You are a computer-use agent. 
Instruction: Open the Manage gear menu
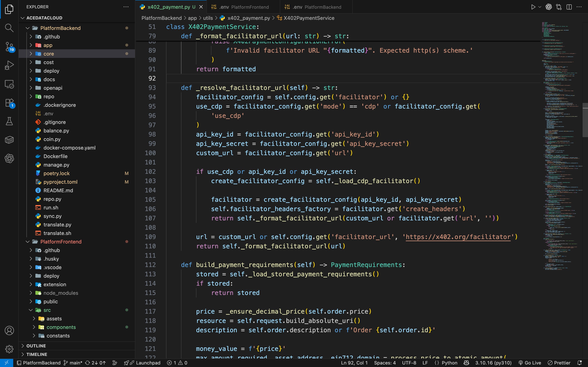(9, 349)
